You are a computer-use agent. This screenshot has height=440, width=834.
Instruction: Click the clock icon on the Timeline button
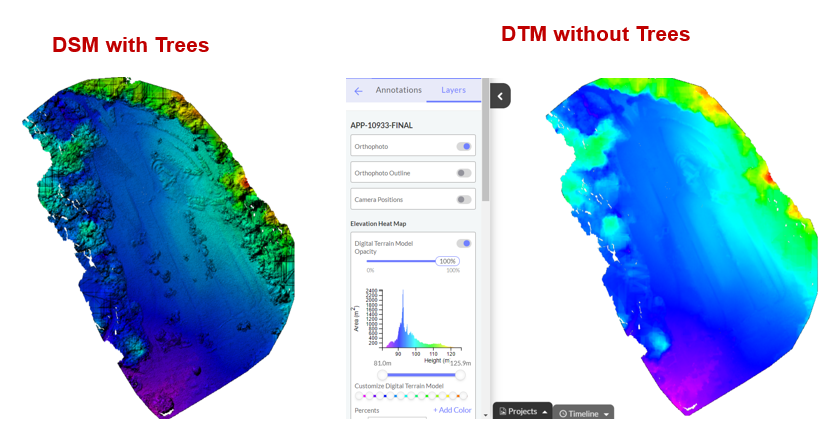(562, 413)
